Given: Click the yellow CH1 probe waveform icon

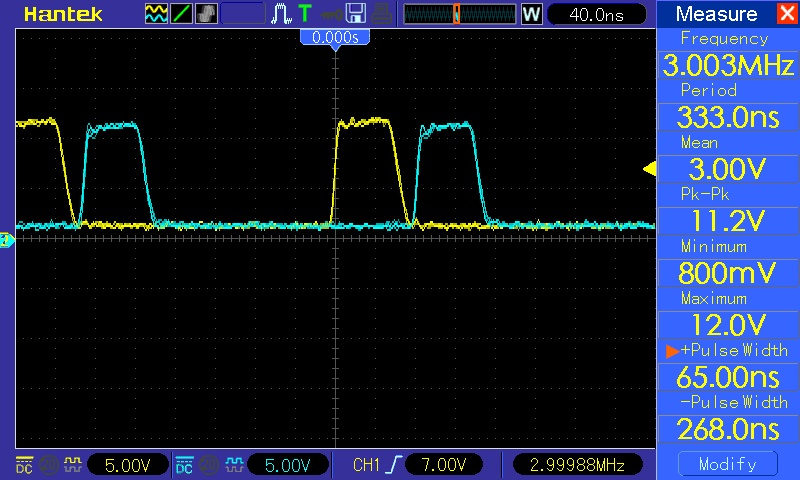Looking at the screenshot, I should (72, 464).
